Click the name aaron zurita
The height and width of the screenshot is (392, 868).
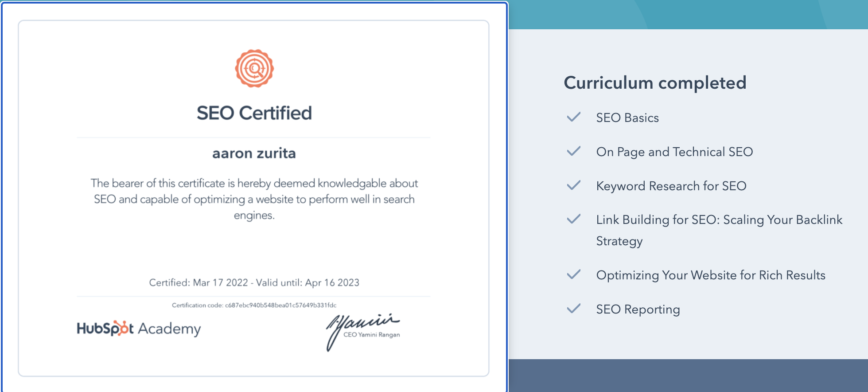[254, 153]
